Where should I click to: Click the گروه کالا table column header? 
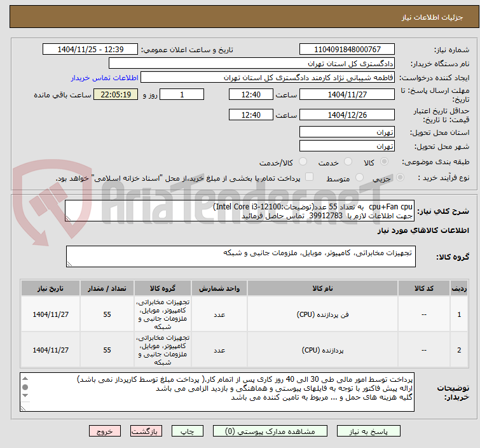click(163, 288)
